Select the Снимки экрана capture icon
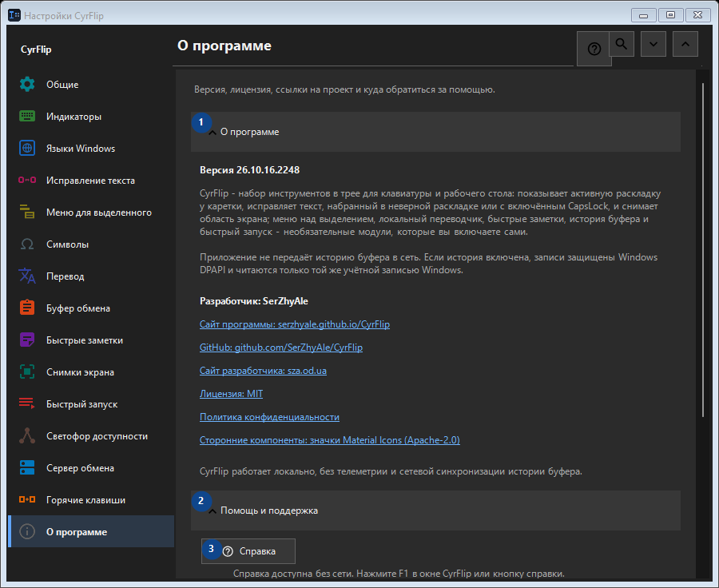 (x=27, y=372)
